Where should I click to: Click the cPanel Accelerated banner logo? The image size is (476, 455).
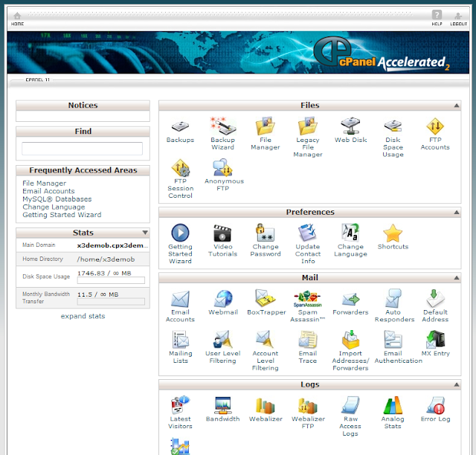(x=382, y=54)
